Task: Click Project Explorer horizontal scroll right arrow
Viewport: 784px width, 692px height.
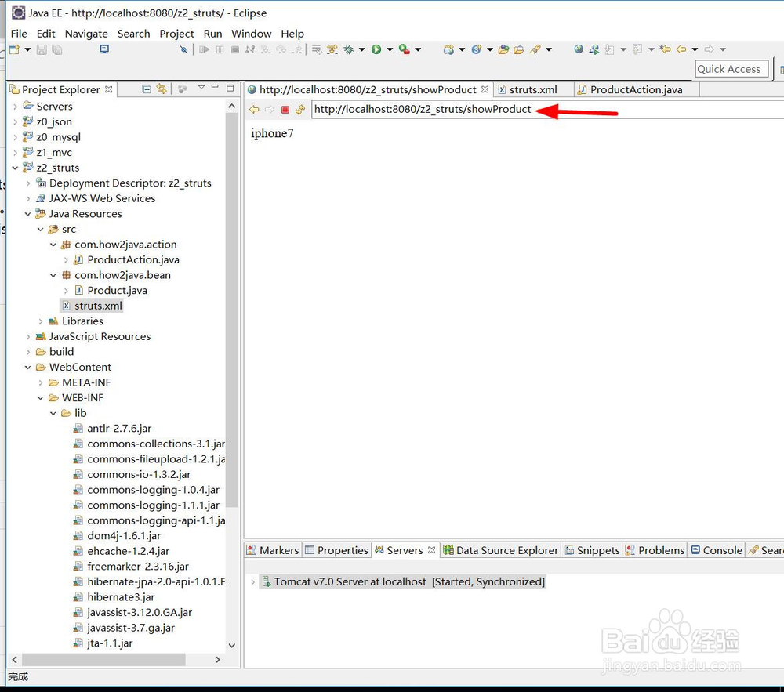Action: [217, 660]
